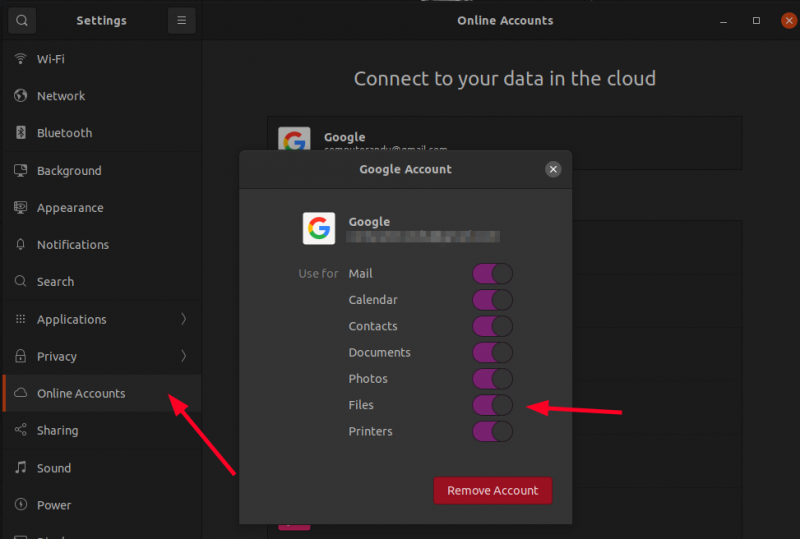800x539 pixels.
Task: Expand the Privacy submenu chevron
Action: pyautogui.click(x=183, y=356)
